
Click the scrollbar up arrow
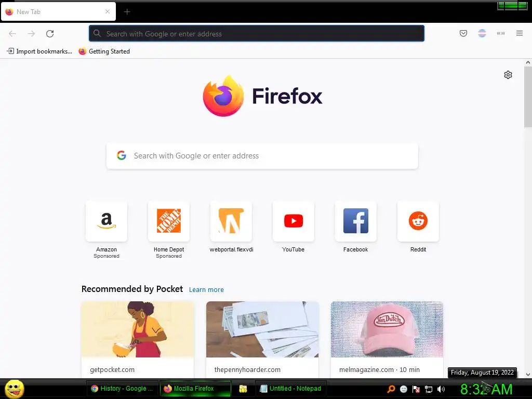click(x=528, y=62)
